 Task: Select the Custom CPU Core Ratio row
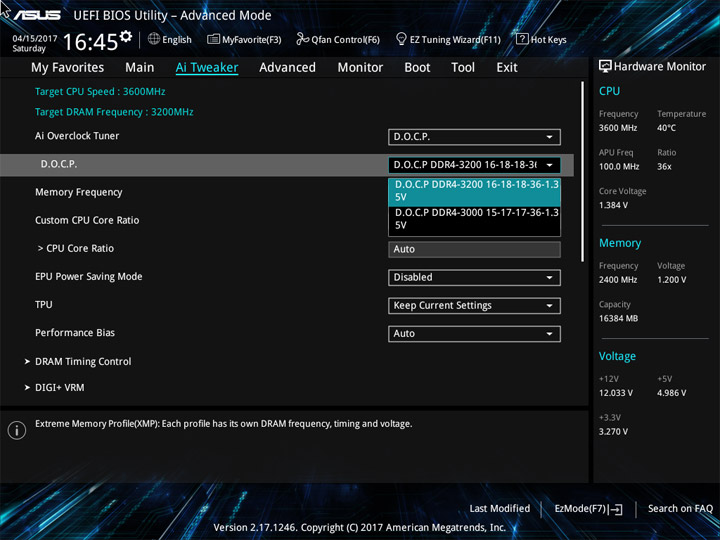coord(87,220)
